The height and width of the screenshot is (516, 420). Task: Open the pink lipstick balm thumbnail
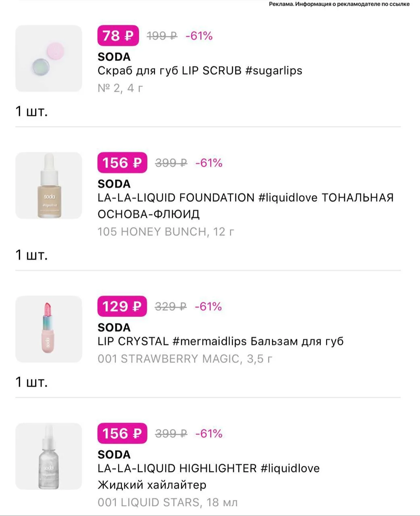[x=49, y=329]
